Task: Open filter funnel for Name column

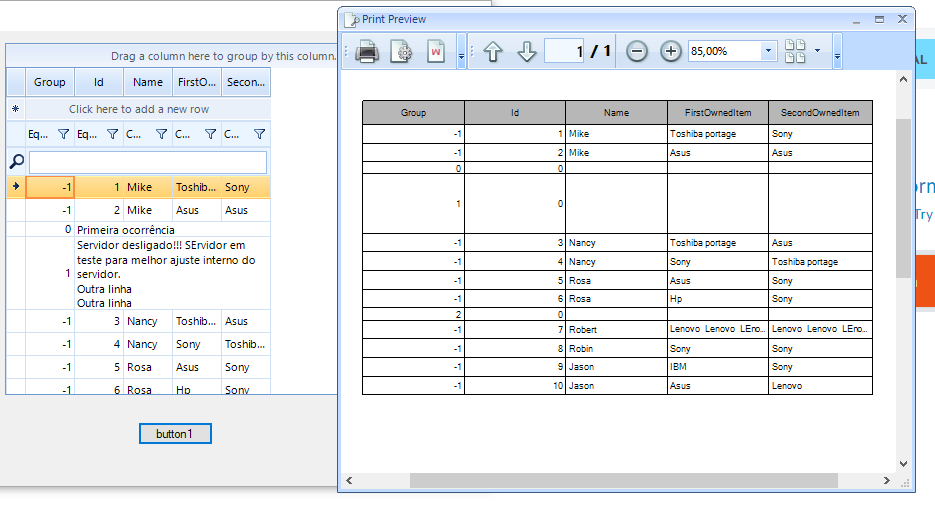Action: pyautogui.click(x=161, y=134)
